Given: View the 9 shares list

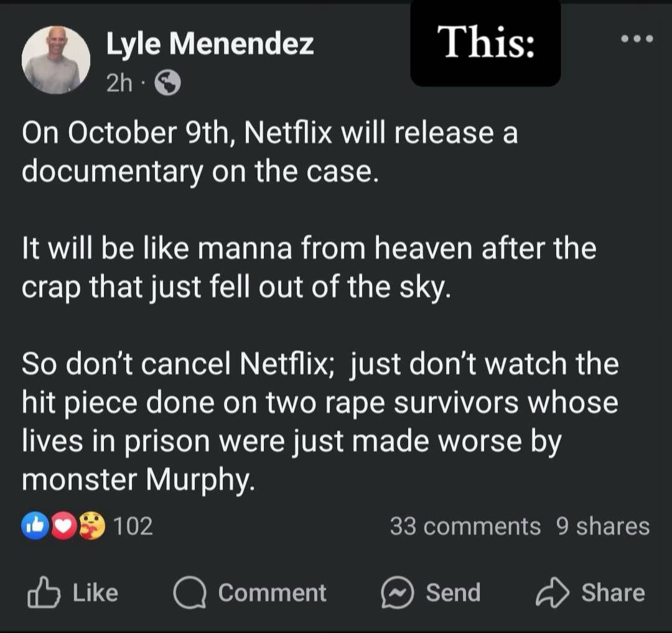Looking at the screenshot, I should (602, 527).
